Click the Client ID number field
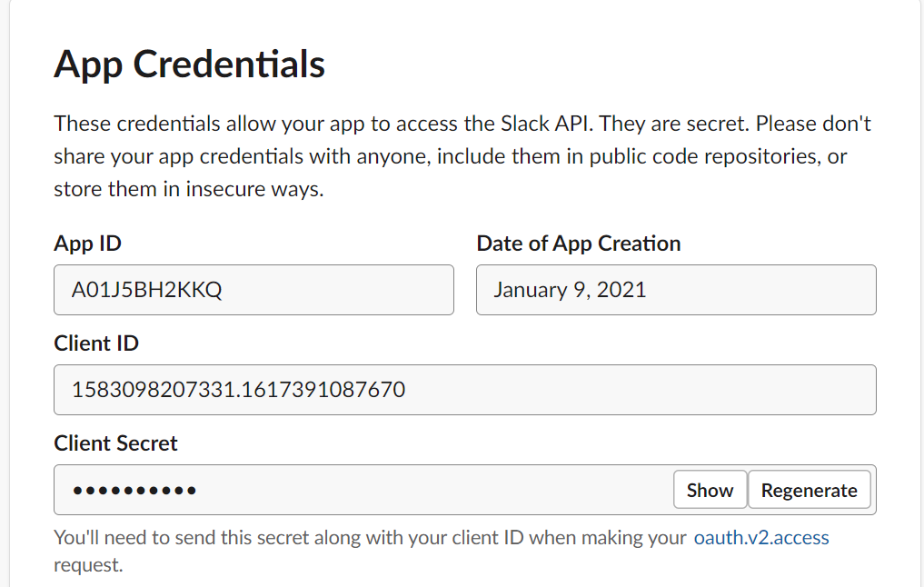This screenshot has height=587, width=924. pyautogui.click(x=464, y=390)
